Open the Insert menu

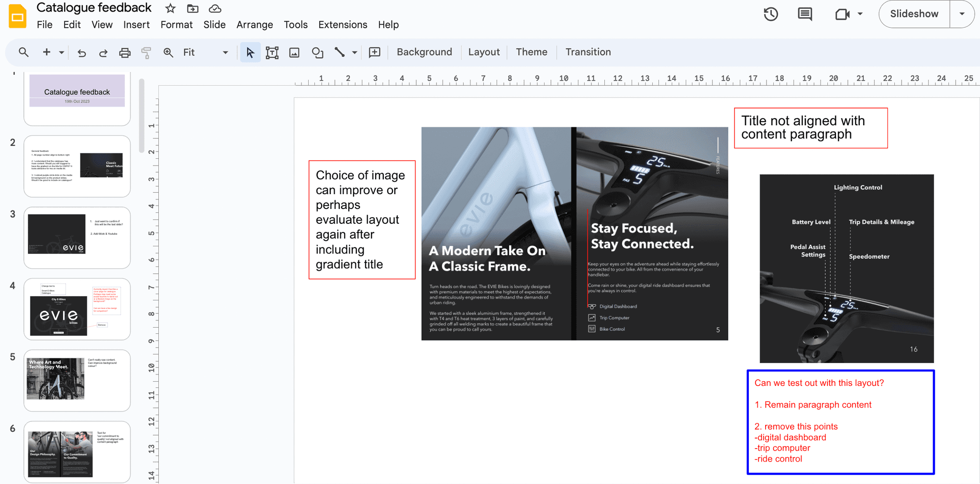(136, 25)
